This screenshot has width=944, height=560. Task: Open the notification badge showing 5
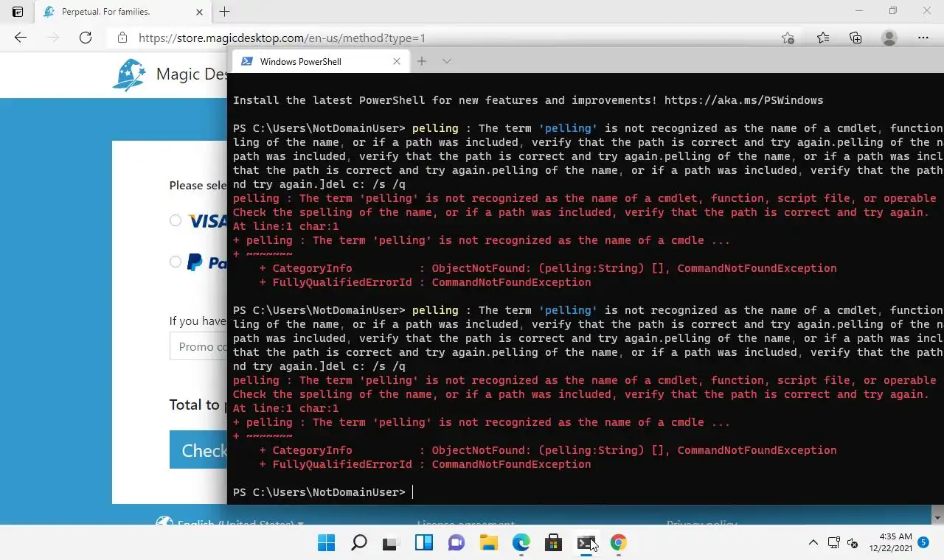923,542
